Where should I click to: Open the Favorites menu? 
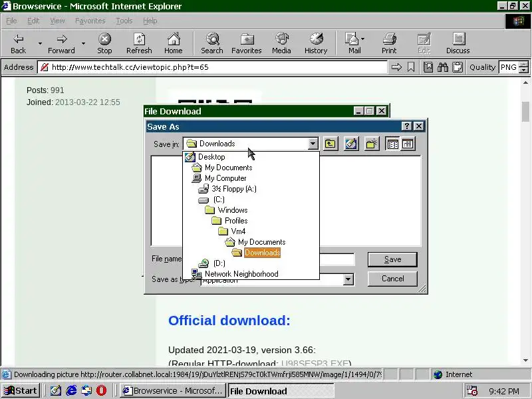tap(90, 21)
